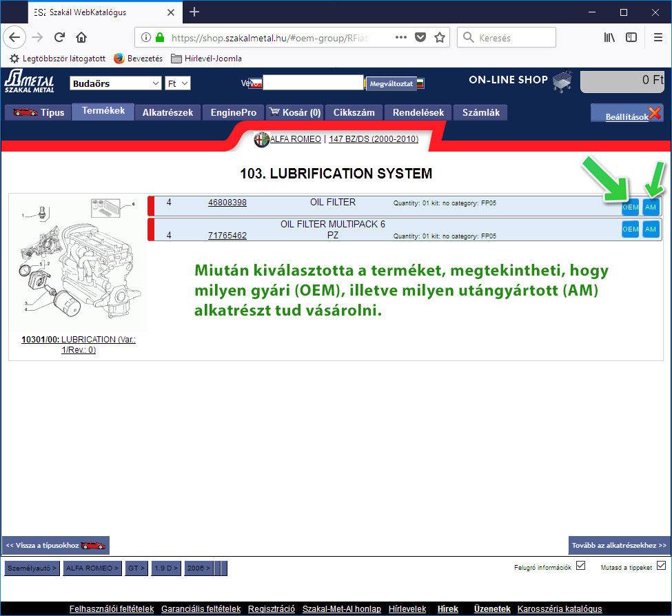The width and height of the screenshot is (672, 616).
Task: Switch to the Számlák tab
Action: tap(481, 113)
